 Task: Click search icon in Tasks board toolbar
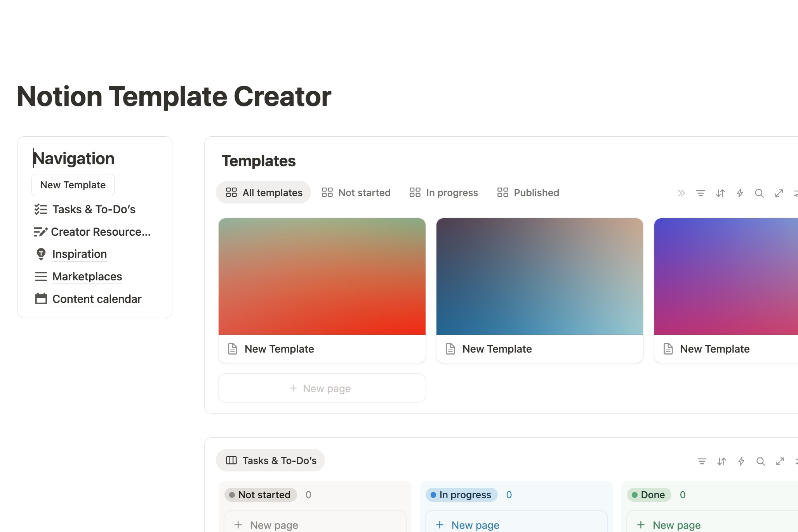pos(760,461)
